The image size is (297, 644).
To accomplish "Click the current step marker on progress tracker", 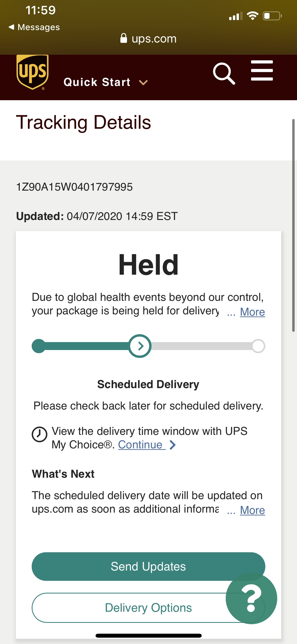I will 140,346.
